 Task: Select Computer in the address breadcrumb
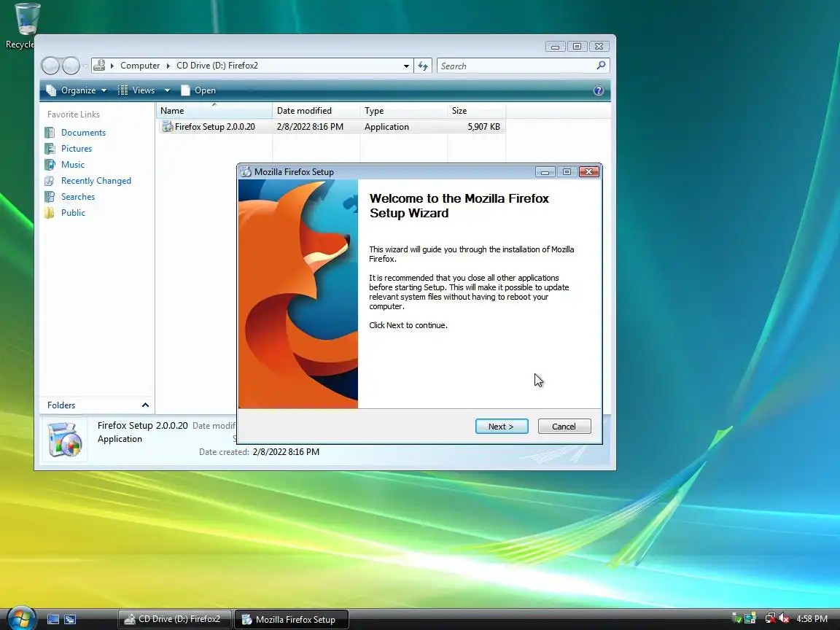140,66
